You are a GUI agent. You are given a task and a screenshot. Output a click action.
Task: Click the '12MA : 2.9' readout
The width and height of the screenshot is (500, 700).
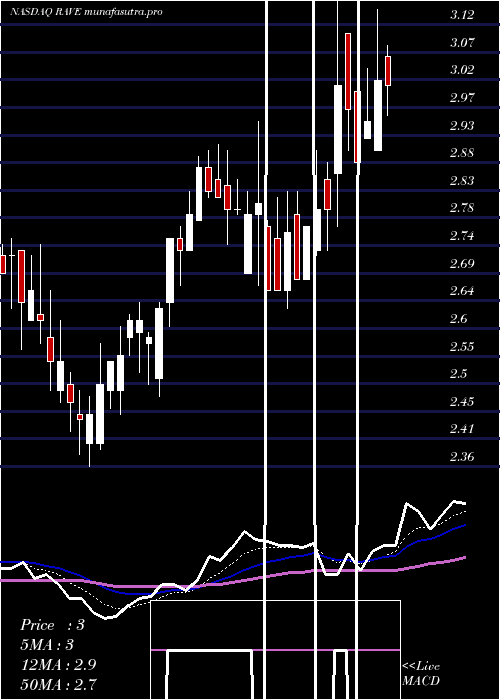coord(58,664)
